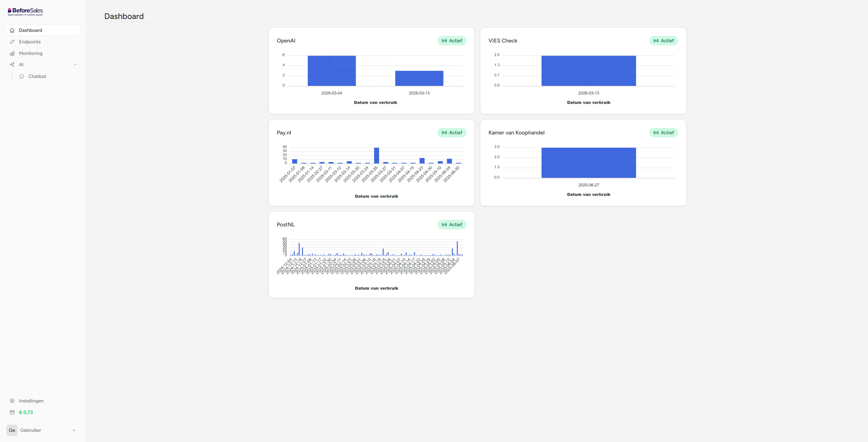Screen dimensions: 868x442
Task: Click Datum van verbruik under VIES Check chart
Action: click(x=589, y=102)
